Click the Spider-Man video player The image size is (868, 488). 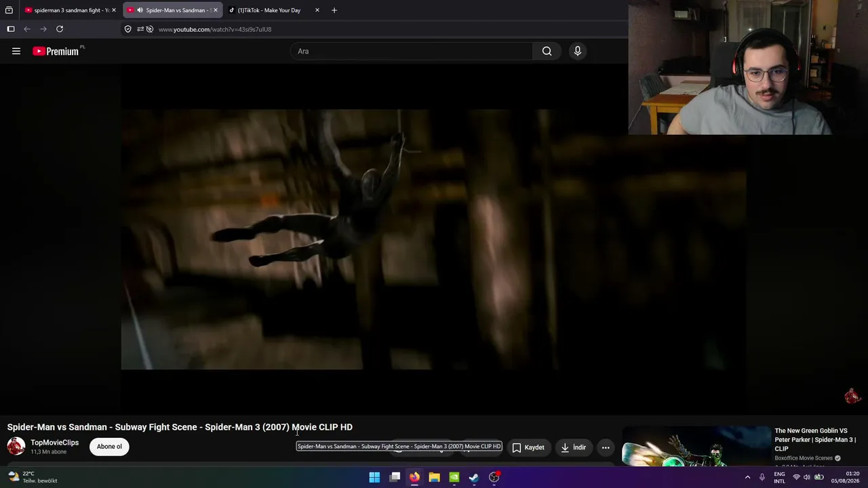click(x=434, y=239)
